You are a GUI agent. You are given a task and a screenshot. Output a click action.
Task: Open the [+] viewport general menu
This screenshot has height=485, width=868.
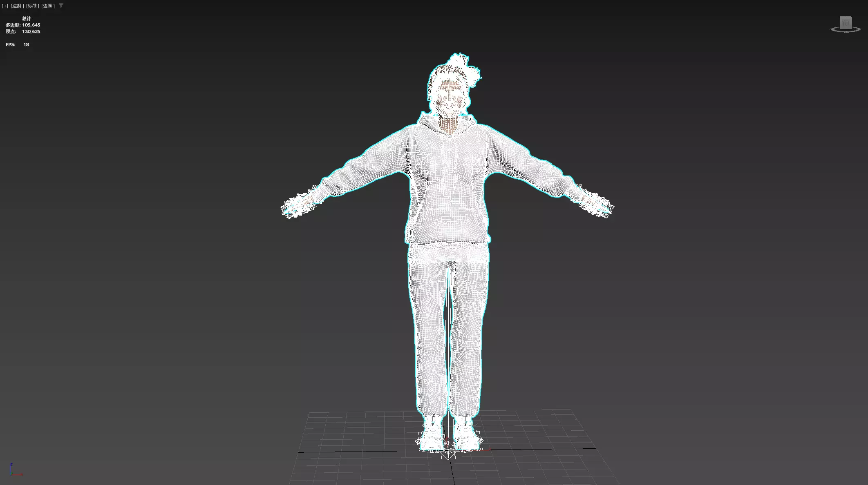pyautogui.click(x=5, y=6)
